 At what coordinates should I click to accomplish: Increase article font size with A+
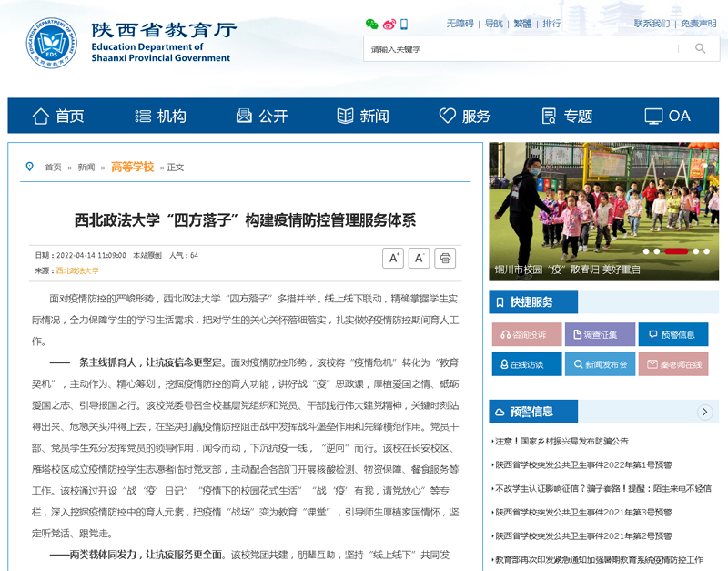pos(393,258)
